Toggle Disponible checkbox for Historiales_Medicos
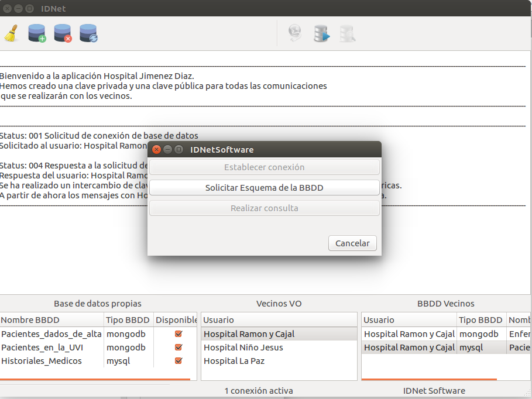 179,360
